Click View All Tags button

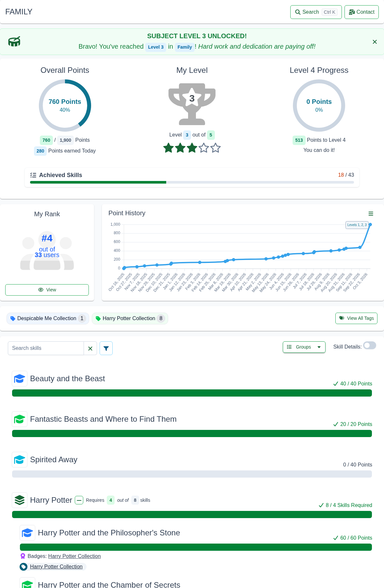coord(356,318)
